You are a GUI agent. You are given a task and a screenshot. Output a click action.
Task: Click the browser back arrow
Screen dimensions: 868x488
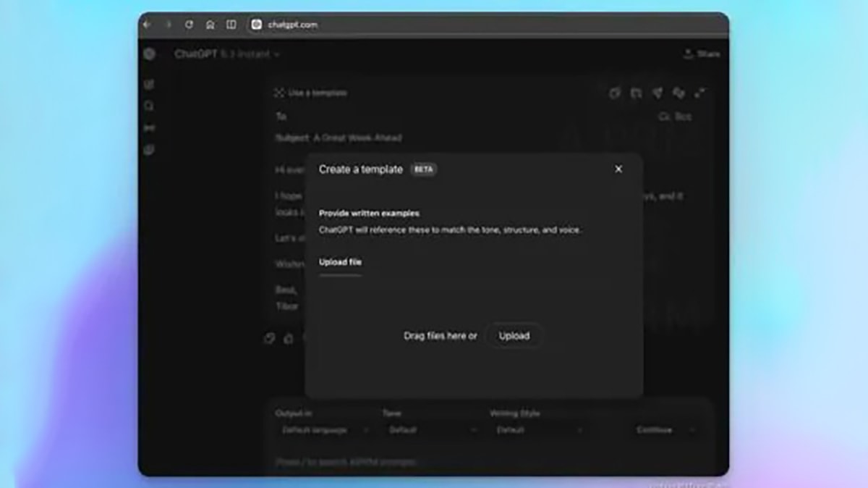click(148, 25)
